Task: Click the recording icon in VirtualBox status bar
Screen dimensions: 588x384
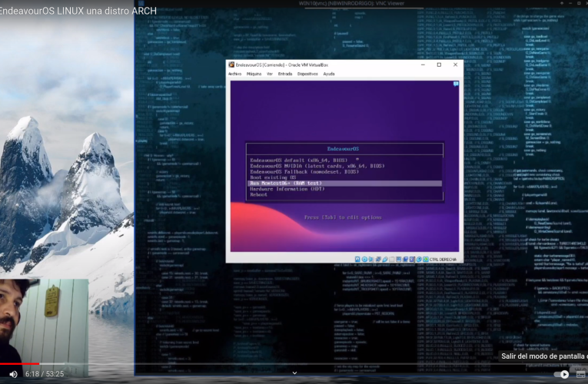Action: 406,260
